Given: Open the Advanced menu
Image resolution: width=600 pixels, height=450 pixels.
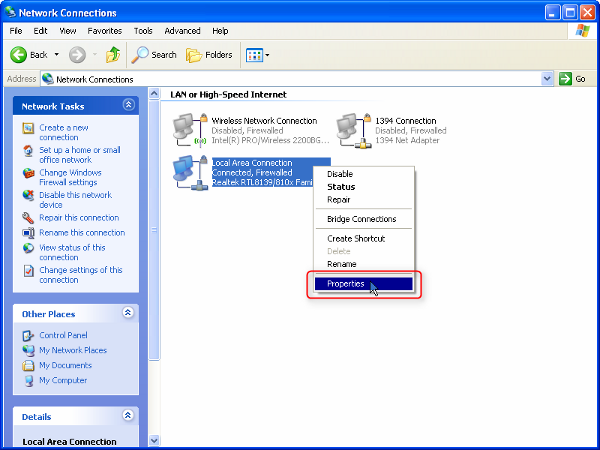Looking at the screenshot, I should pyautogui.click(x=183, y=31).
